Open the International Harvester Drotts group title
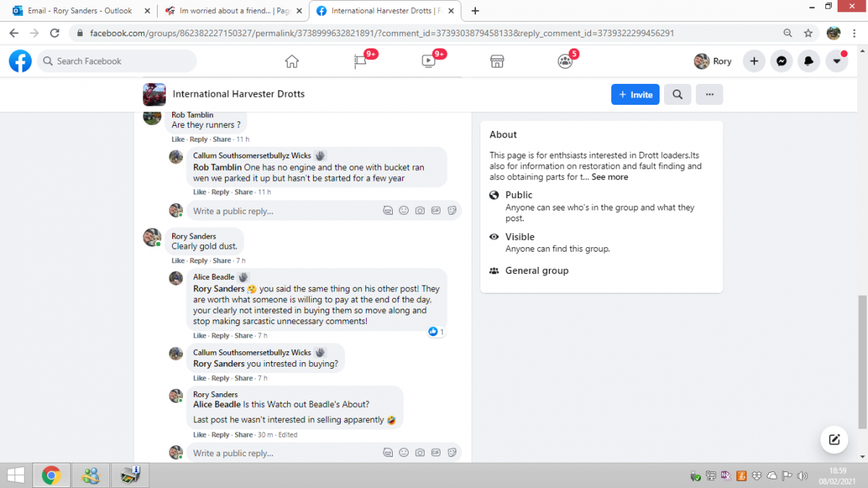868x488 pixels. tap(239, 95)
